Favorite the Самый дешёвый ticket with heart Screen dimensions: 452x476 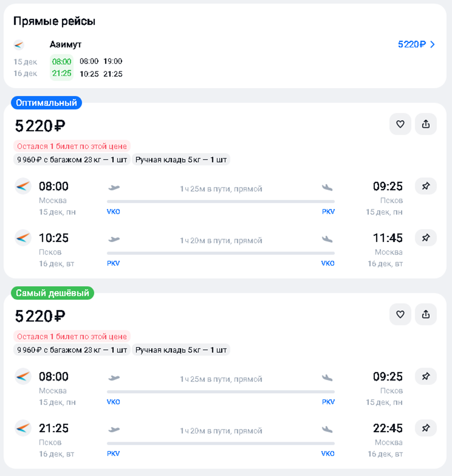400,314
